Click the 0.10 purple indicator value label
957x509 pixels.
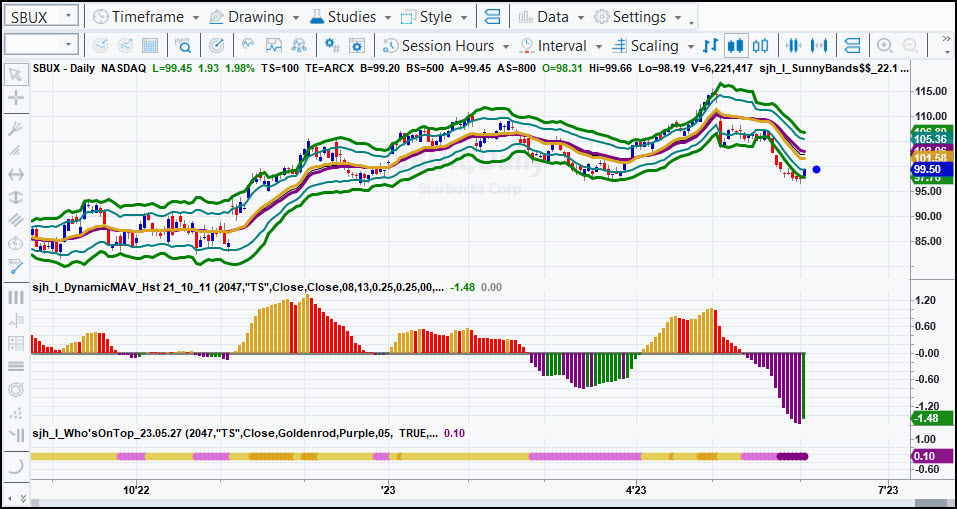point(932,456)
